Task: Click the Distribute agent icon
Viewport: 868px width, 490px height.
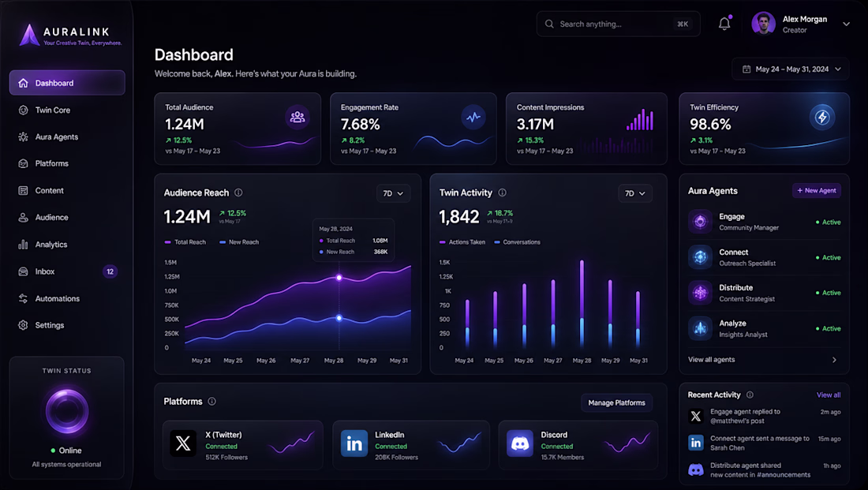Action: pyautogui.click(x=700, y=293)
